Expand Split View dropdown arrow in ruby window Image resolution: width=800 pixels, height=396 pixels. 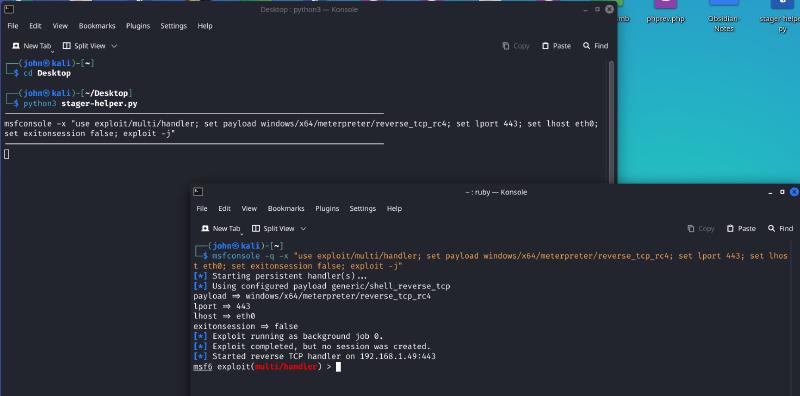click(x=303, y=229)
